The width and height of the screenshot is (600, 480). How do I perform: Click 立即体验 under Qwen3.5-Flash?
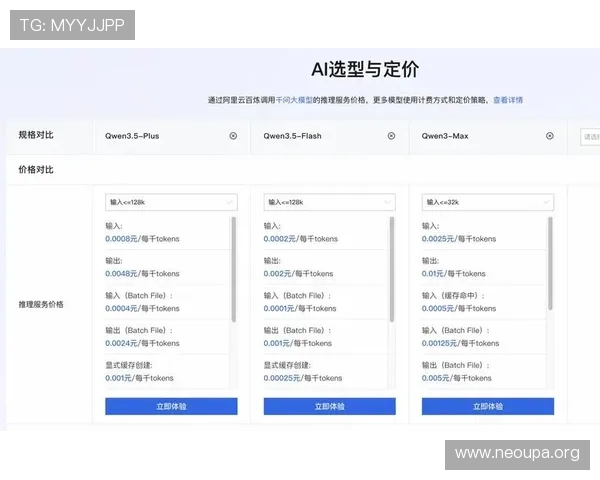pyautogui.click(x=329, y=406)
